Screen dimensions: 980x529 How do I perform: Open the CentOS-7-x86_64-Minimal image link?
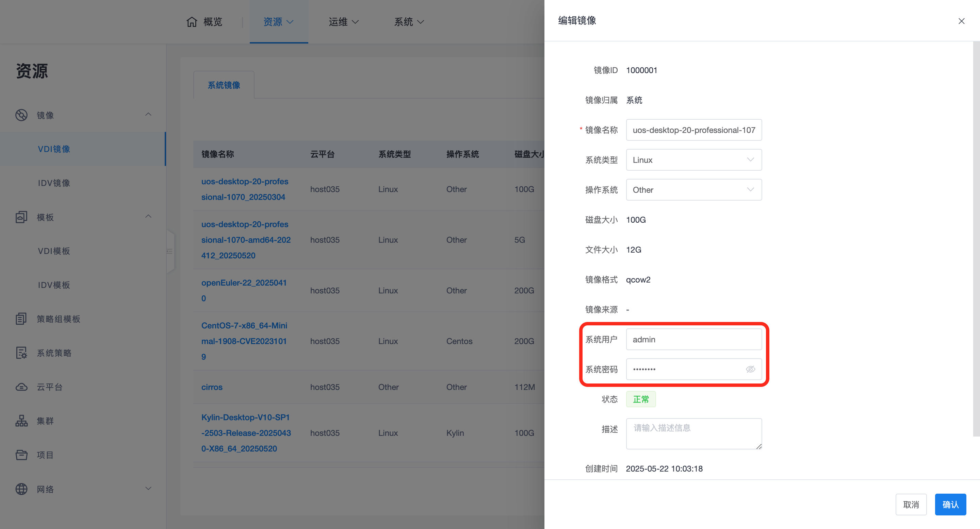coord(244,341)
